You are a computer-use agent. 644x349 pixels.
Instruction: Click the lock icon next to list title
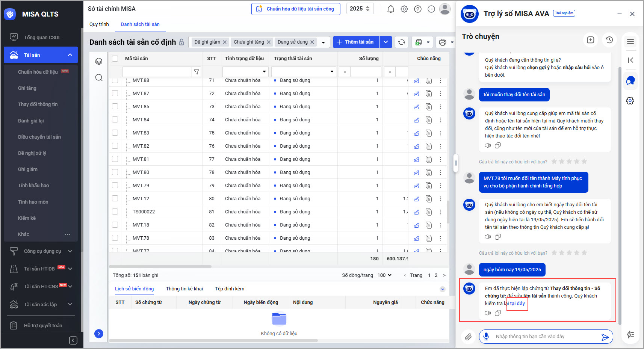[182, 42]
